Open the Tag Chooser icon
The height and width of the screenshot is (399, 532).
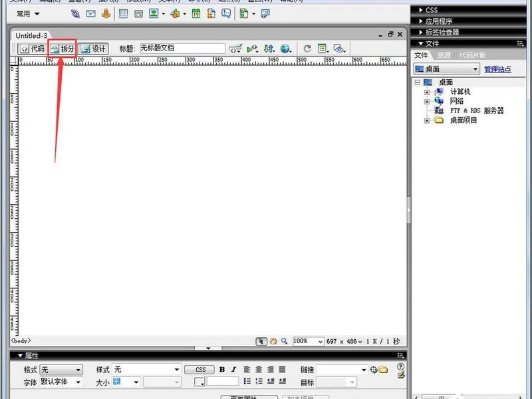point(265,13)
